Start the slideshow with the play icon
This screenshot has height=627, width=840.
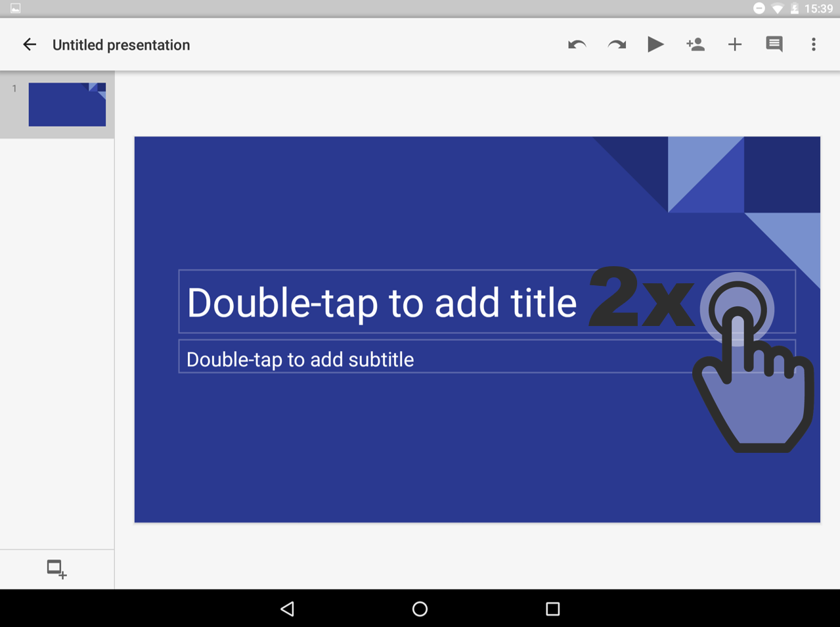655,44
